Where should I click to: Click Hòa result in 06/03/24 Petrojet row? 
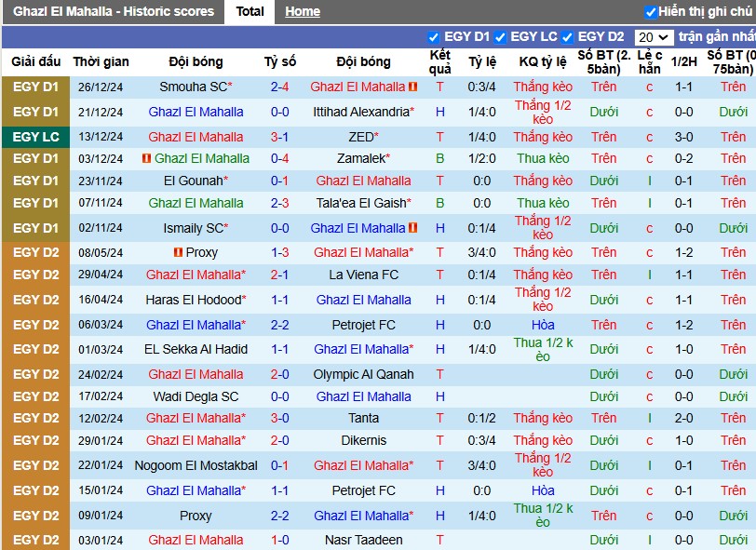(x=543, y=325)
